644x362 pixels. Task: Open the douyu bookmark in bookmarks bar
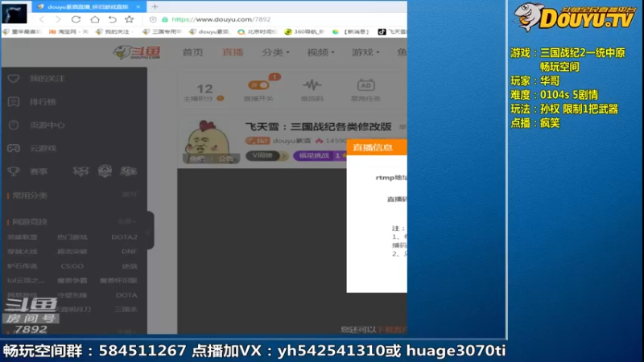(x=208, y=31)
